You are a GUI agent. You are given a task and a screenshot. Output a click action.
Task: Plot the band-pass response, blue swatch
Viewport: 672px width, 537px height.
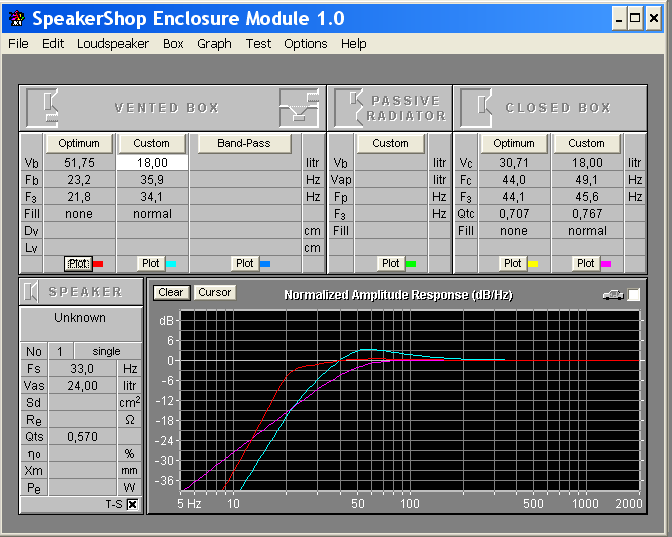(x=245, y=264)
